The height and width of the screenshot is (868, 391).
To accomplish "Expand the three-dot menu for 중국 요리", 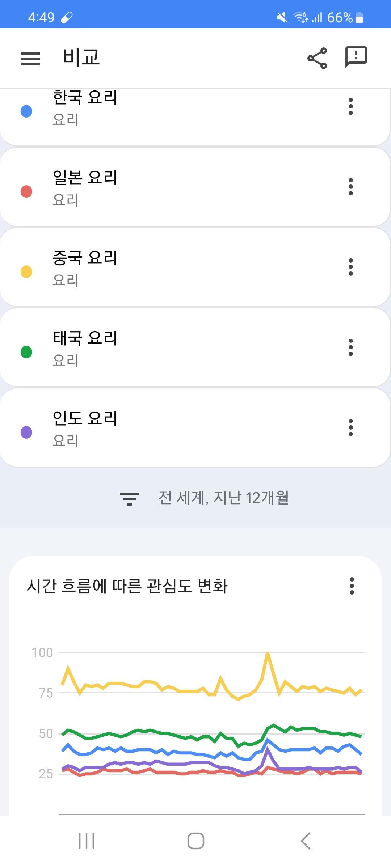I will pyautogui.click(x=350, y=267).
